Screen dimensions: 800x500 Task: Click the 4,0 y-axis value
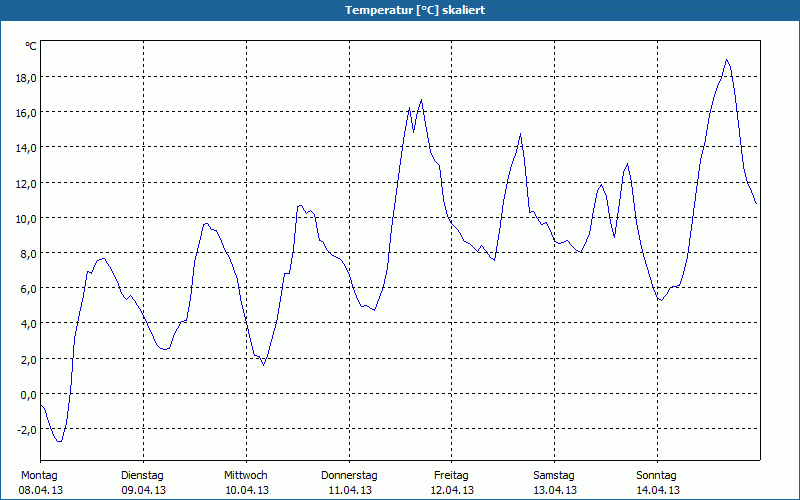29,324
